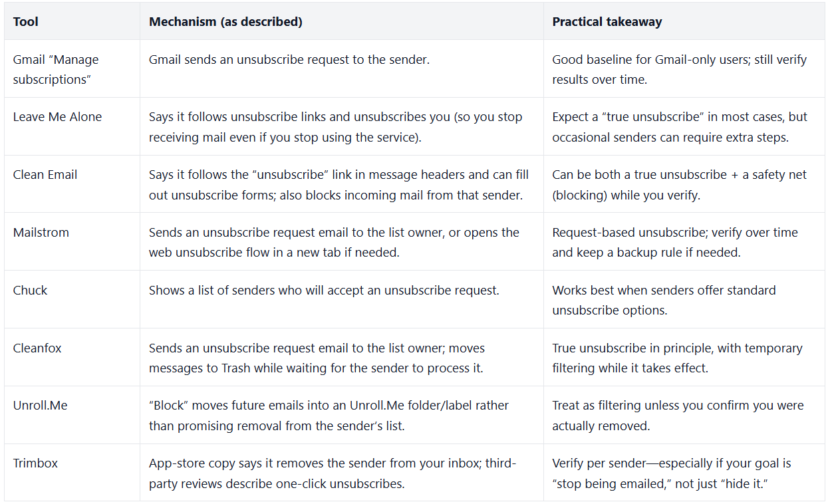The image size is (828, 504).
Task: Click the "Good baseline for Gmail-only users" takeaway
Action: (679, 69)
